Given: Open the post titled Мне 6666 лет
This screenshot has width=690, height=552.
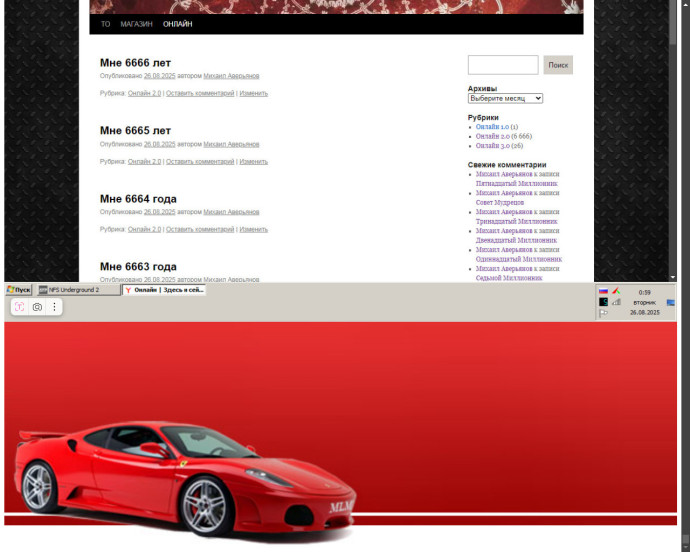Looking at the screenshot, I should tap(135, 63).
